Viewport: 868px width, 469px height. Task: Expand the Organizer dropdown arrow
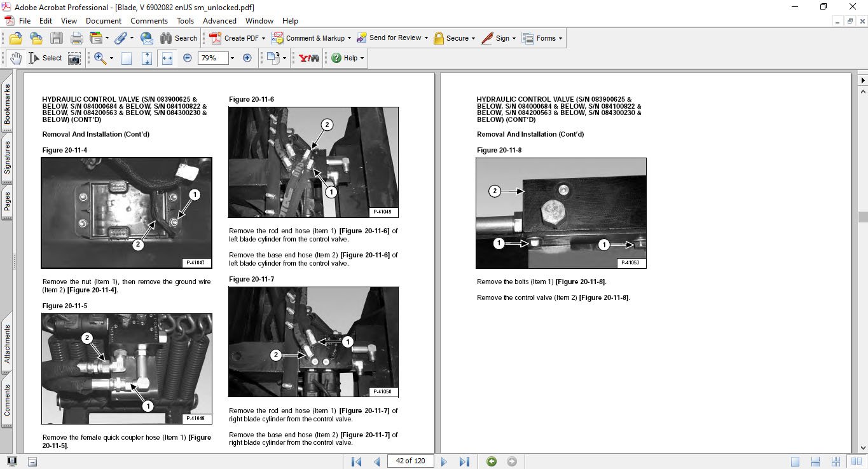[x=107, y=38]
